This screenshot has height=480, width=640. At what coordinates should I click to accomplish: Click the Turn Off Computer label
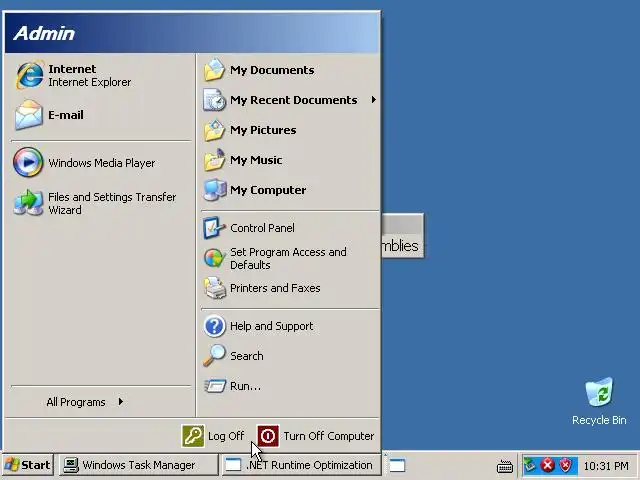[x=329, y=436]
